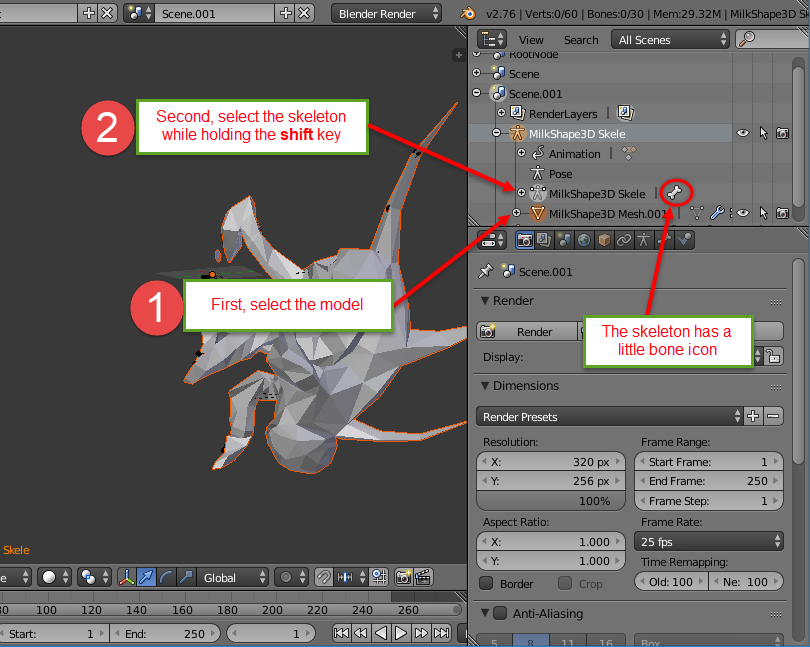Jump to the first frame in the timeline
810x647 pixels.
[x=341, y=633]
